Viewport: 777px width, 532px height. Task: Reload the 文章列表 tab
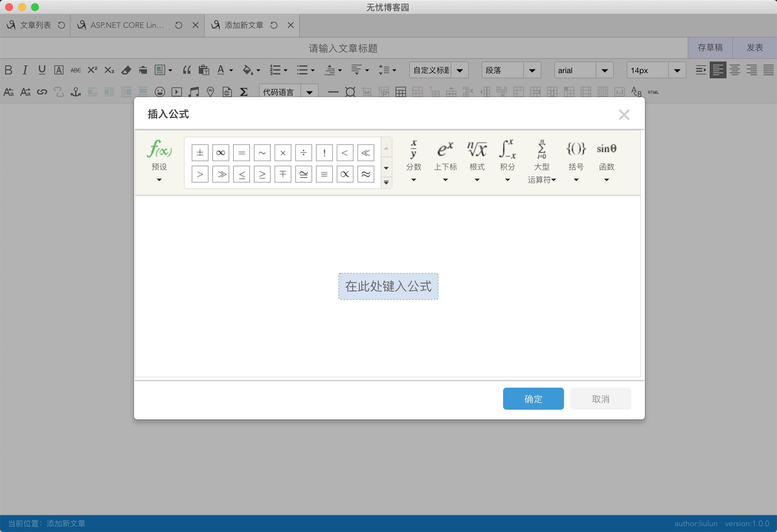point(61,25)
